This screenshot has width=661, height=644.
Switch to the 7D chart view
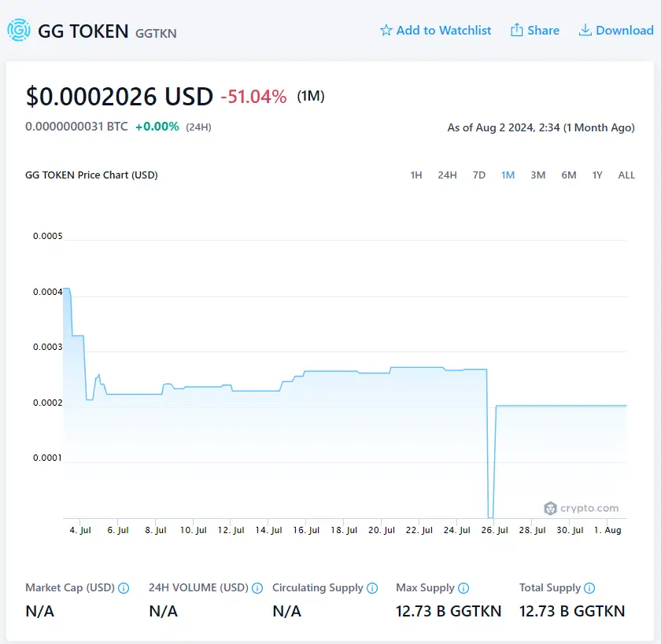point(479,175)
